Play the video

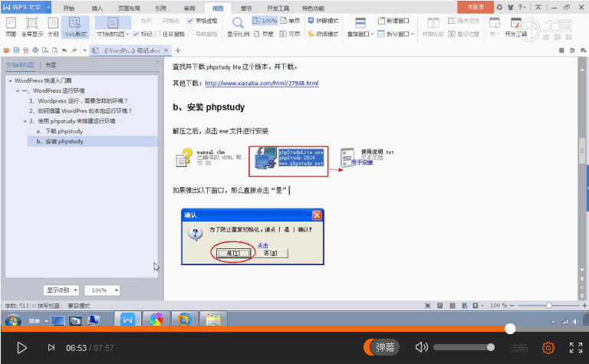tap(21, 348)
